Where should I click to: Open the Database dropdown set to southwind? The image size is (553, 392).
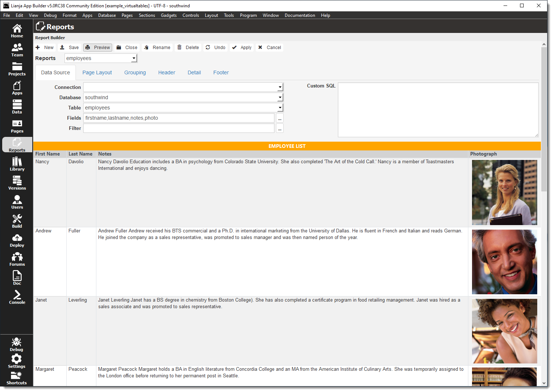pyautogui.click(x=280, y=97)
